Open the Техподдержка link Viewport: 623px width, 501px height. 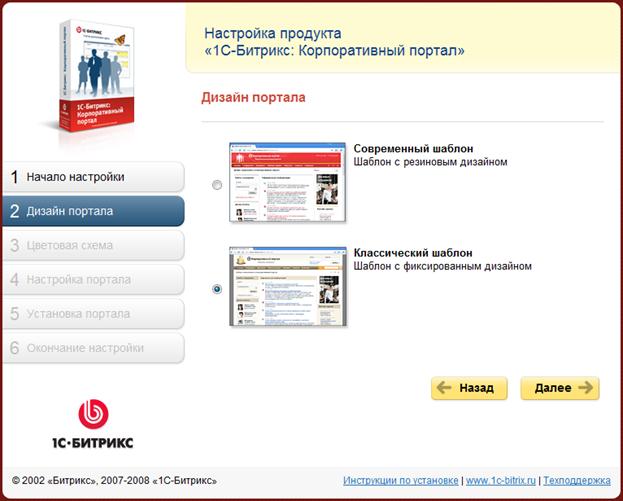pyautogui.click(x=577, y=480)
